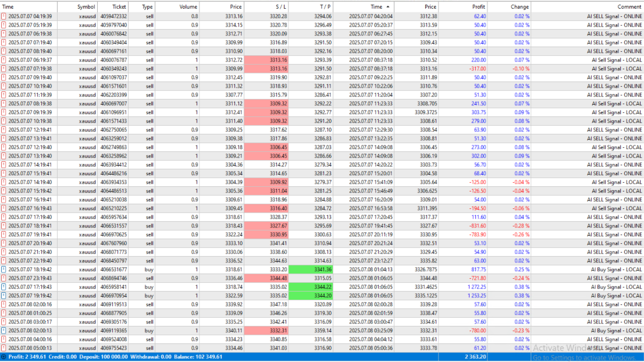Click the total profit value 2 363.20
Image resolution: width=644 pixels, height=362 pixels.
475,357
